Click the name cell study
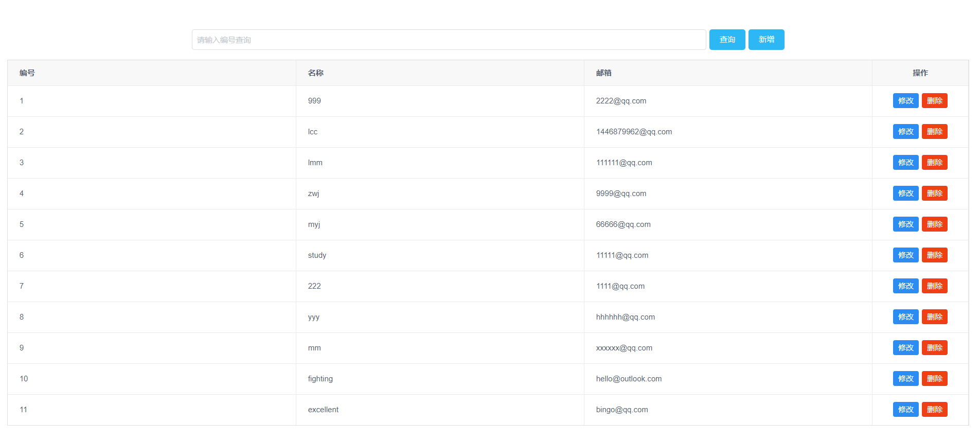Image resolution: width=980 pixels, height=440 pixels. [x=317, y=255]
